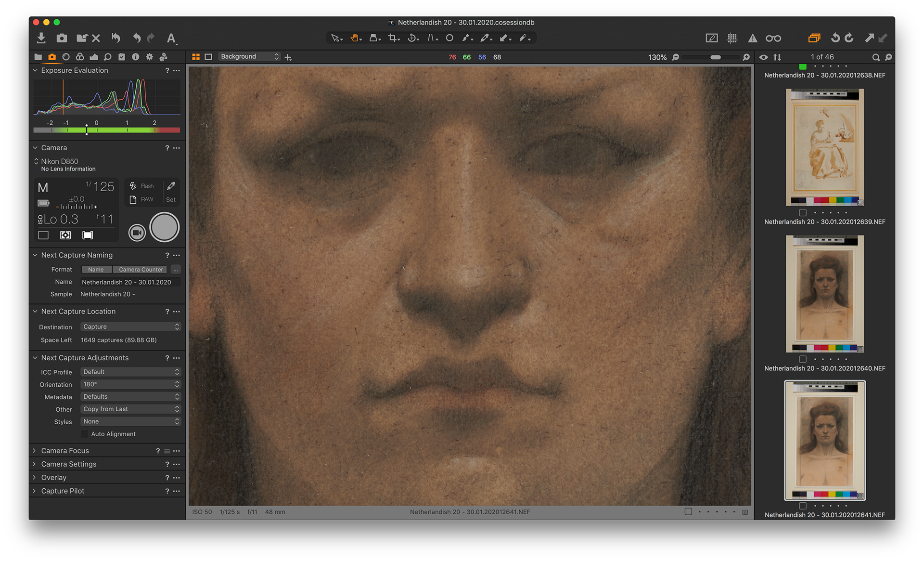The width and height of the screenshot is (924, 561).
Task: Open the Orientation 180° dropdown
Action: point(130,384)
